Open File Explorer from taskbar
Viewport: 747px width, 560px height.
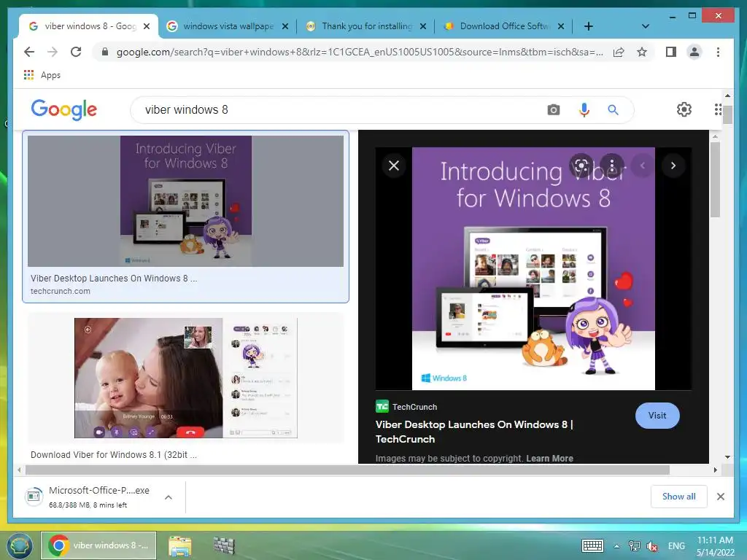pos(179,545)
